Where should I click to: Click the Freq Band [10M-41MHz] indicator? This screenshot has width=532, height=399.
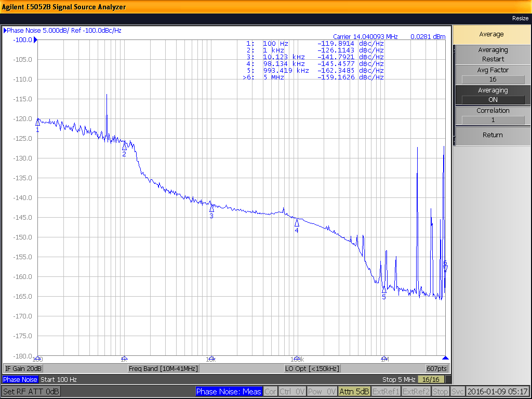(x=163, y=368)
